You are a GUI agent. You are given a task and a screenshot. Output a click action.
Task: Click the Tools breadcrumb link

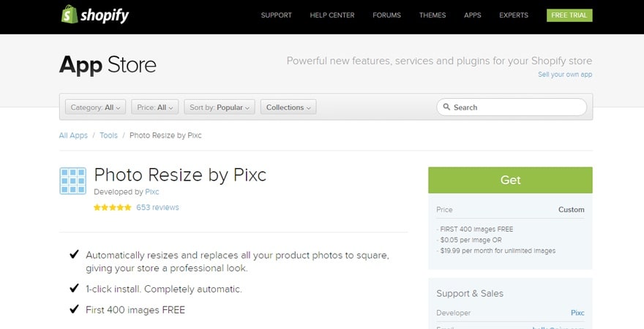click(108, 135)
